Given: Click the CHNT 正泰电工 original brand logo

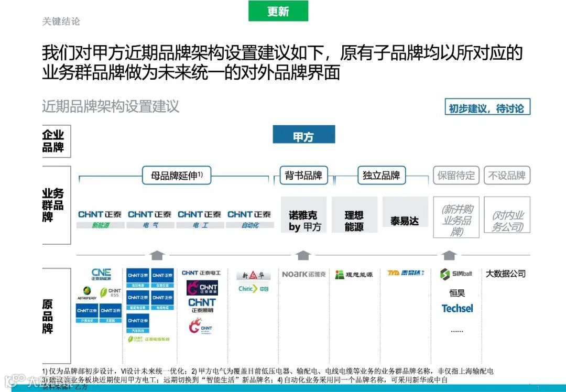Looking at the screenshot, I should click(x=201, y=273).
